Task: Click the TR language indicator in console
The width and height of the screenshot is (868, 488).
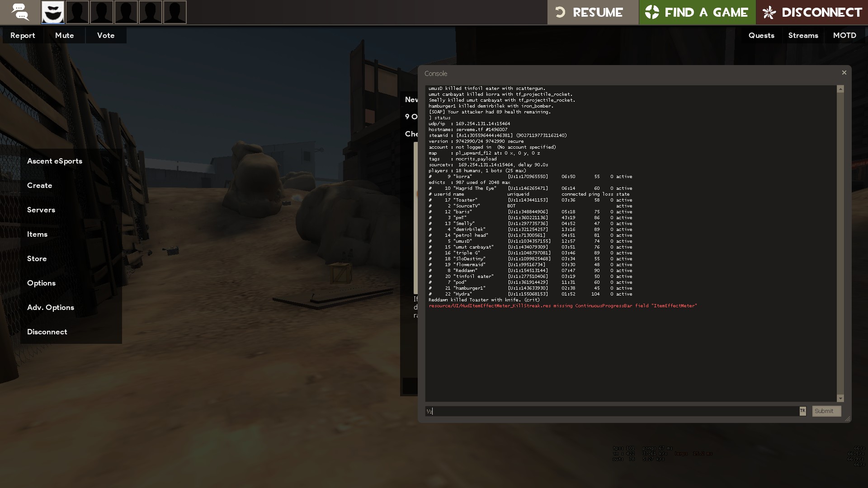Action: [x=802, y=411]
